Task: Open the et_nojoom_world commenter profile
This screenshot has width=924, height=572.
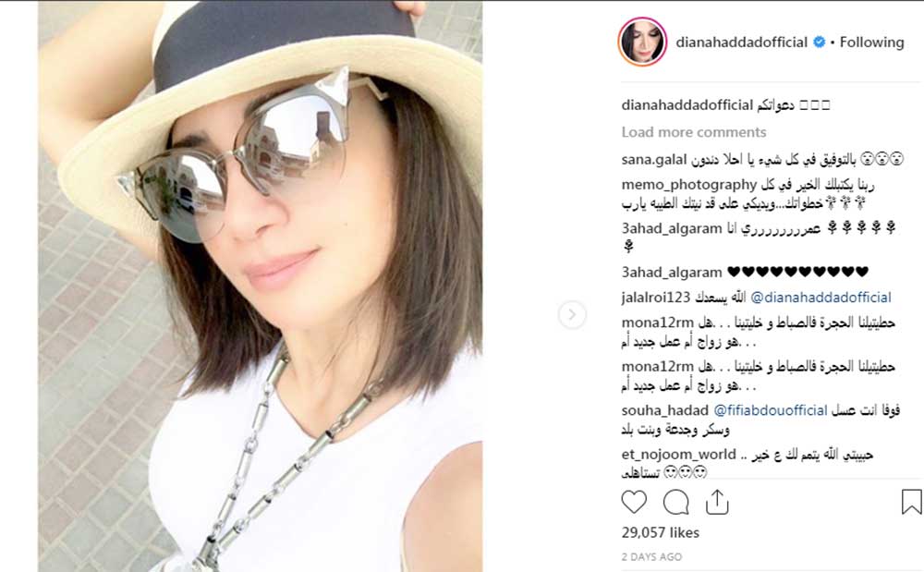Action: pos(679,455)
